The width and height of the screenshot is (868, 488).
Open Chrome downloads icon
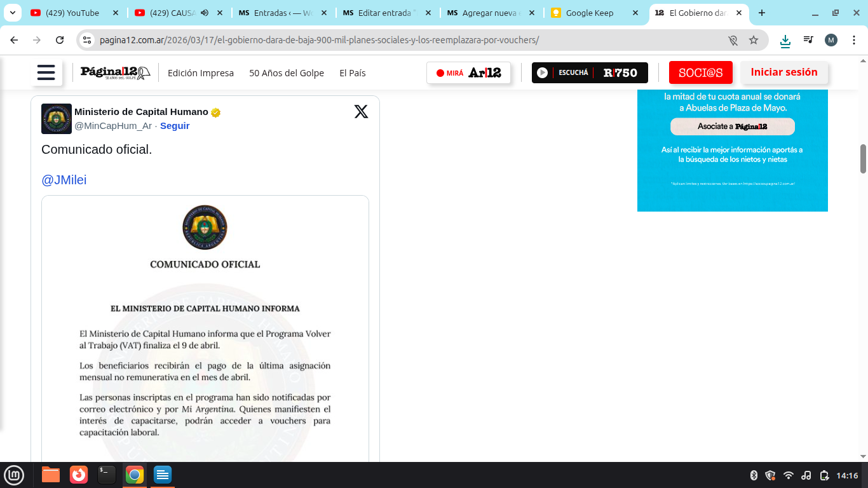[x=785, y=40]
